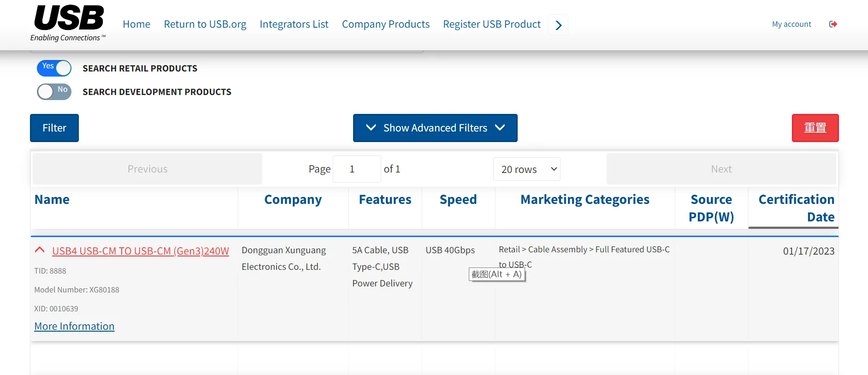Click the right chevron to show more navigation
Screen dimensions: 868x375
pyautogui.click(x=558, y=25)
